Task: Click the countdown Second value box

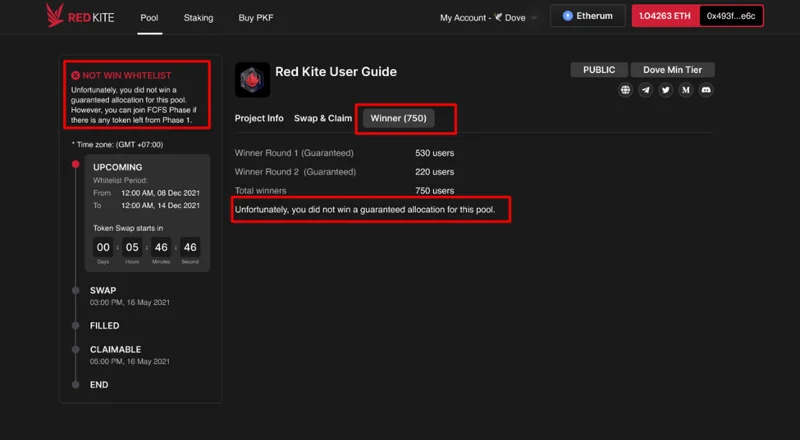Action: pyautogui.click(x=190, y=248)
